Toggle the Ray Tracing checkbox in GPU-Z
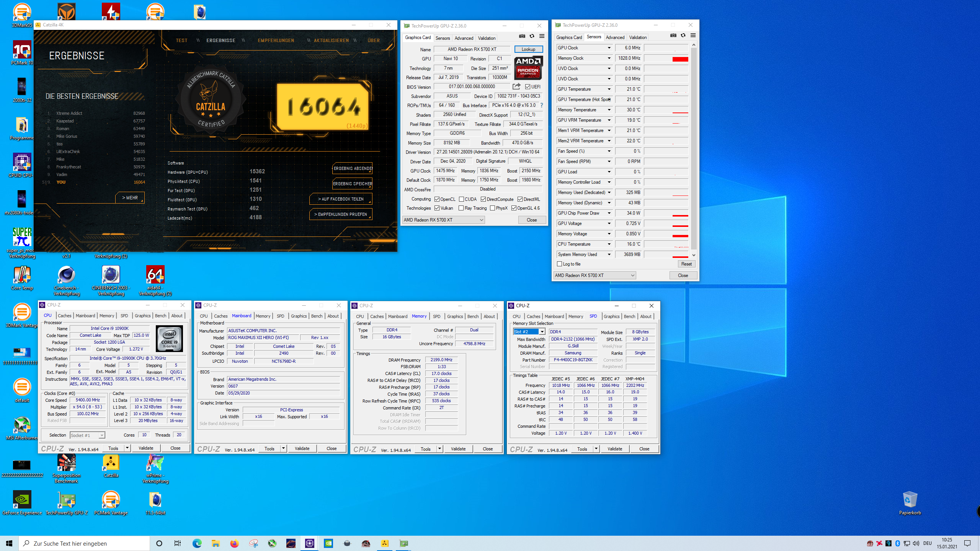 tap(461, 208)
